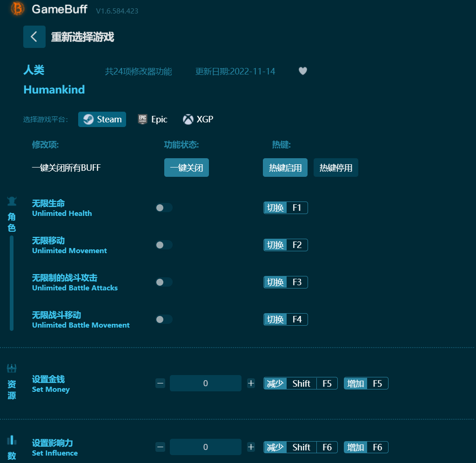Toggle Unlimited Health on
The image size is (476, 463).
click(164, 208)
